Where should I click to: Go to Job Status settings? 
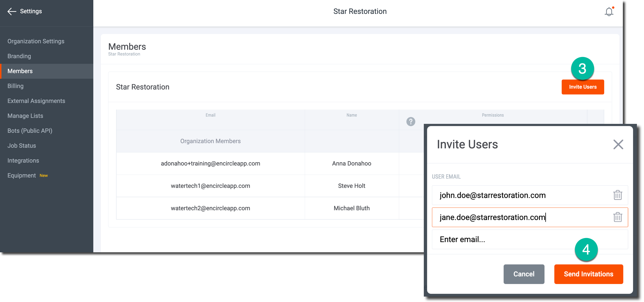click(22, 146)
